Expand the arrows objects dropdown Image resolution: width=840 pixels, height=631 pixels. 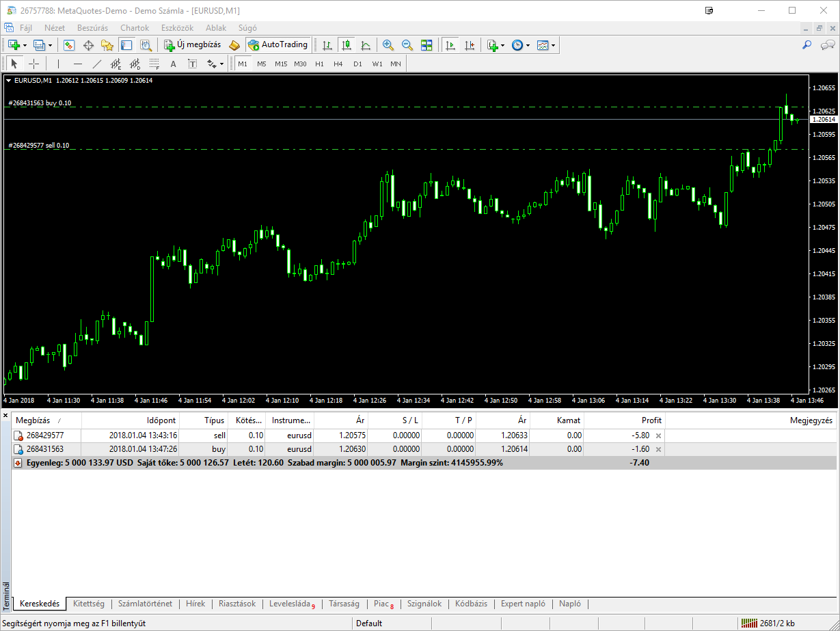click(222, 64)
